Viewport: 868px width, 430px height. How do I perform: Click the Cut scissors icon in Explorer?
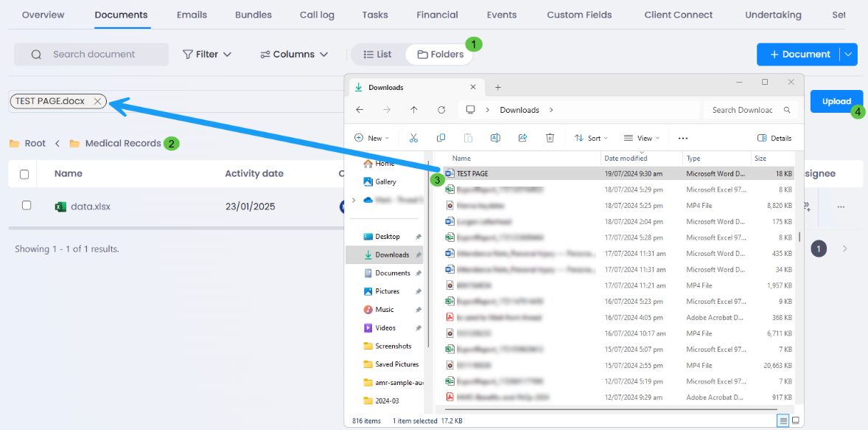[x=413, y=138]
